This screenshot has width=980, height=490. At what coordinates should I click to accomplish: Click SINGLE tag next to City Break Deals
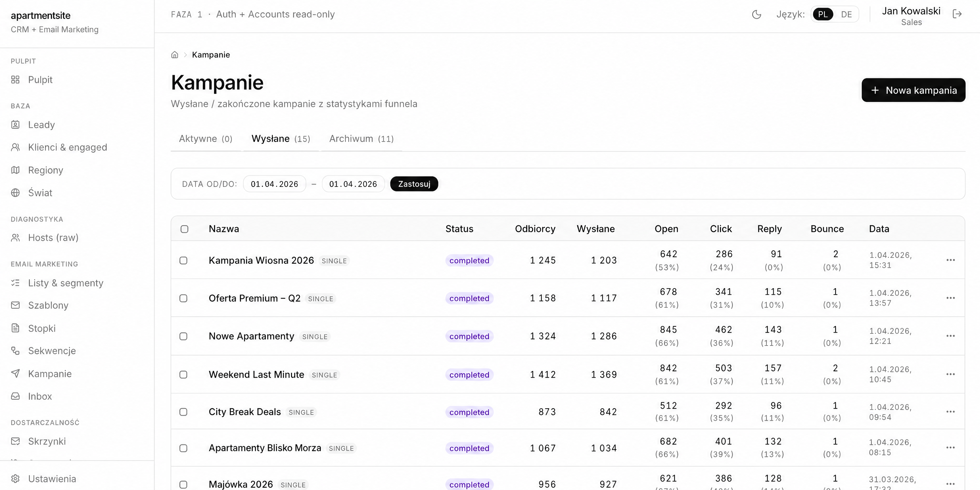pos(301,412)
